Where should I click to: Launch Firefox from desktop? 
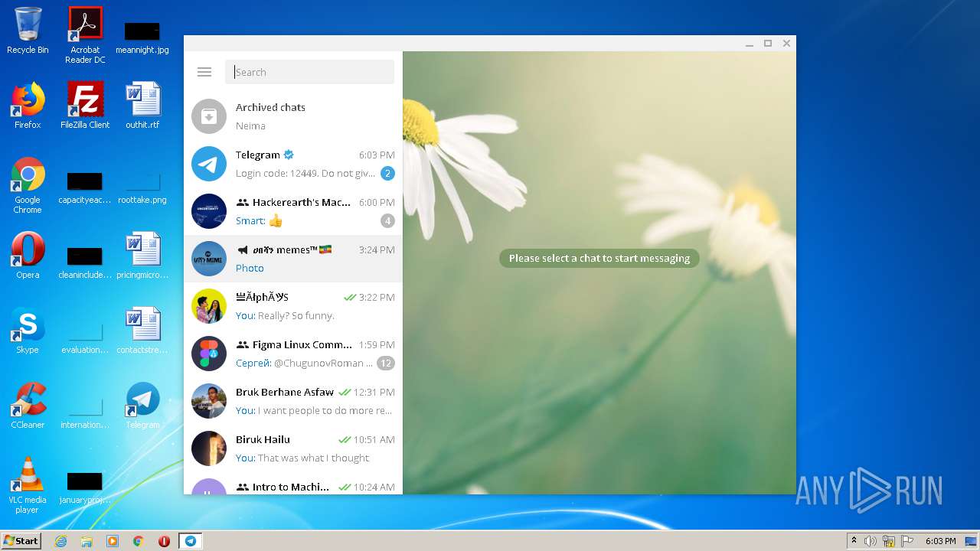[28, 106]
